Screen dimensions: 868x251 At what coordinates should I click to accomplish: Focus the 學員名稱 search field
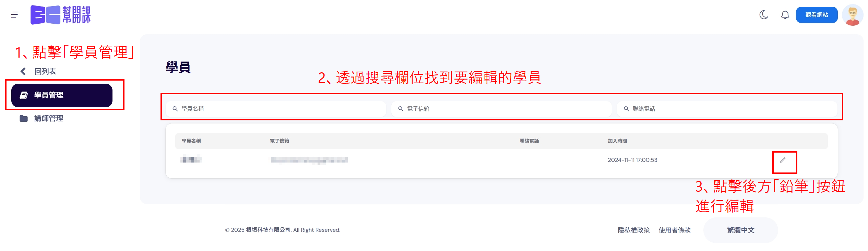click(276, 109)
